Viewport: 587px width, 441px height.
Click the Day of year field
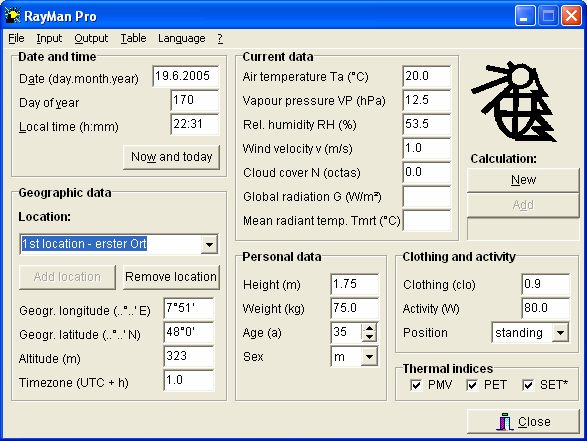pos(195,100)
